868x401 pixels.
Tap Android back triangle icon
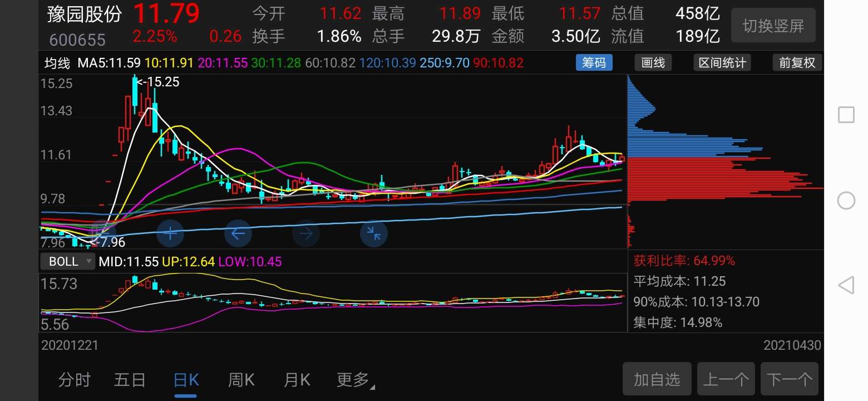(846, 286)
